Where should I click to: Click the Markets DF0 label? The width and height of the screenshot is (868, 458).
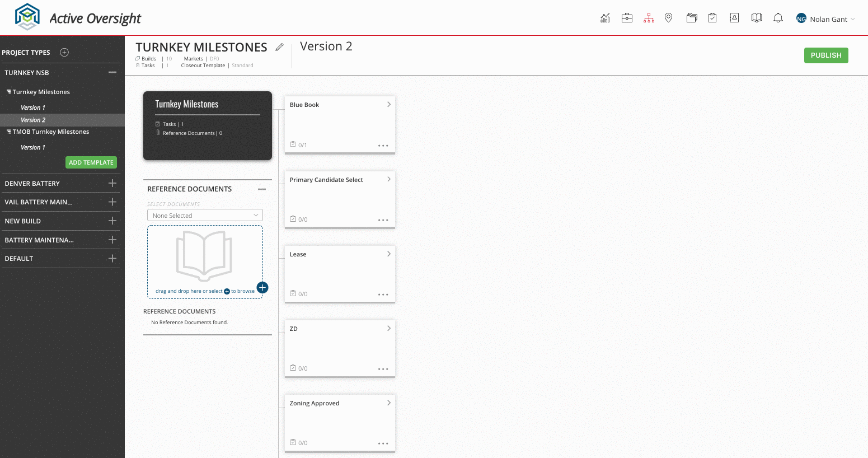(x=201, y=59)
